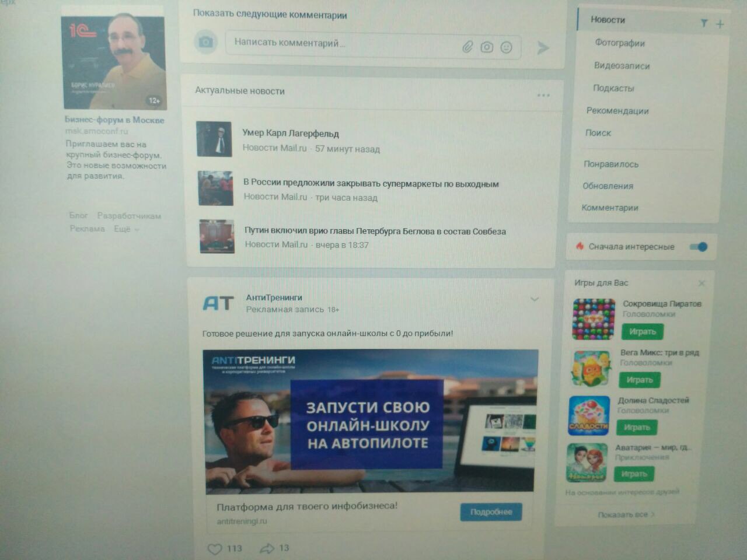Add a news tab with plus icon

(720, 24)
